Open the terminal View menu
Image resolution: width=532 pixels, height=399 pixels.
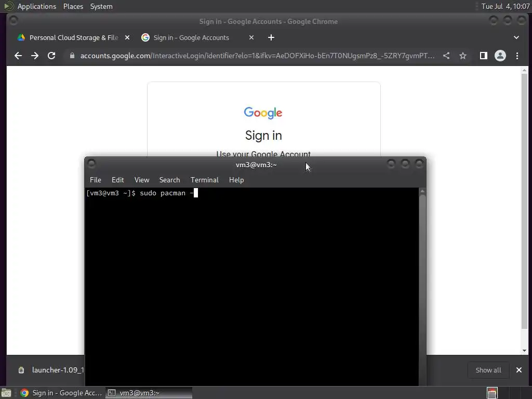tap(141, 180)
